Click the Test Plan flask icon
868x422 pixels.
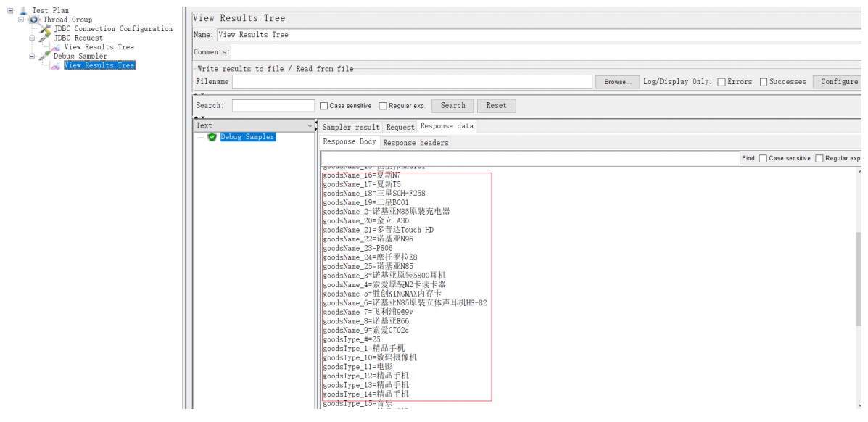pyautogui.click(x=23, y=11)
